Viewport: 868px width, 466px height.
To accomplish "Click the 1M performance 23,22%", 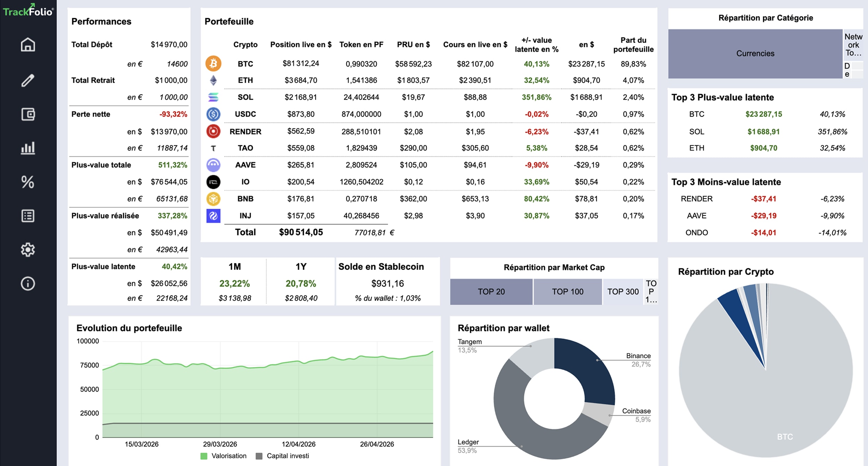I will (234, 284).
